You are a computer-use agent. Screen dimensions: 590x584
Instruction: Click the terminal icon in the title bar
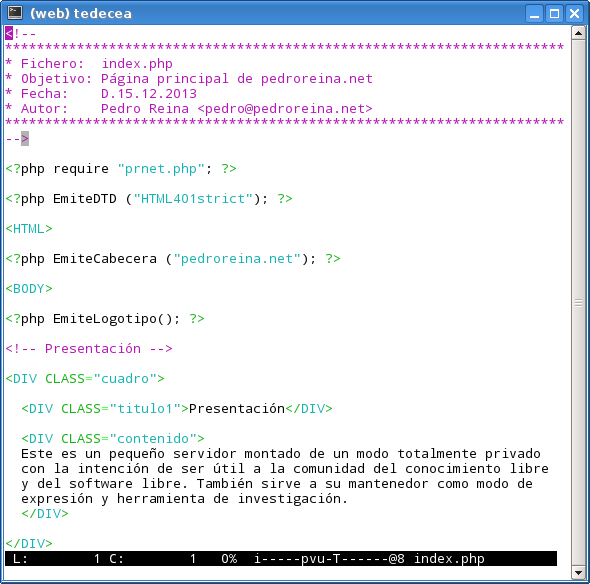coord(15,12)
